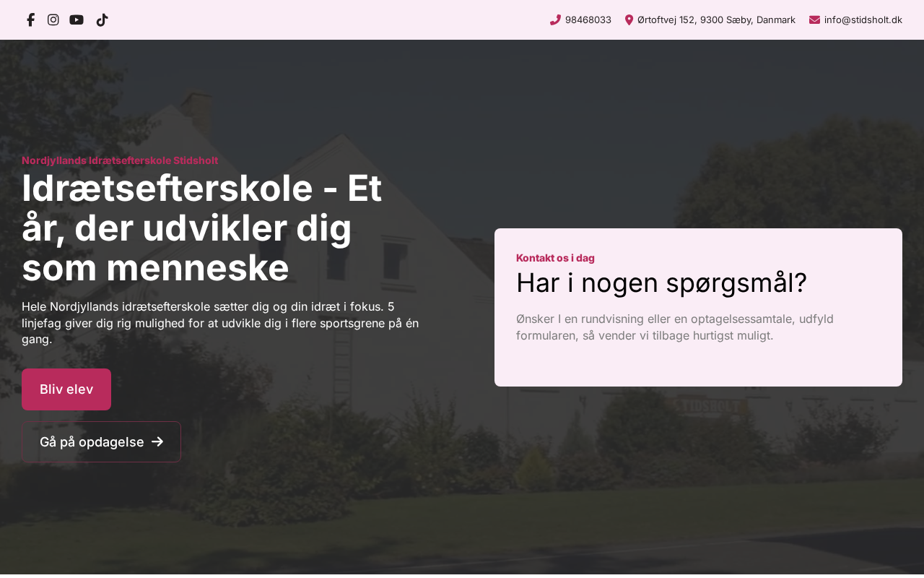Click the Har i nogen spørgsmål? heading
The height and width of the screenshot is (578, 924).
click(661, 282)
